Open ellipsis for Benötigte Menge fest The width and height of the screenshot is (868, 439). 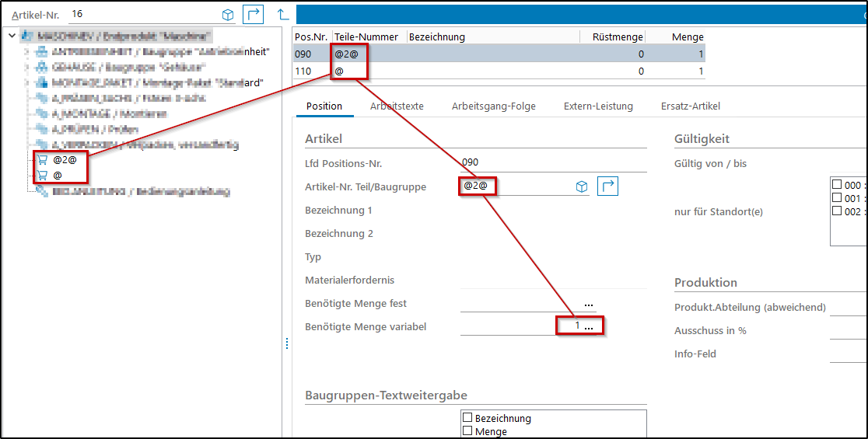(589, 304)
